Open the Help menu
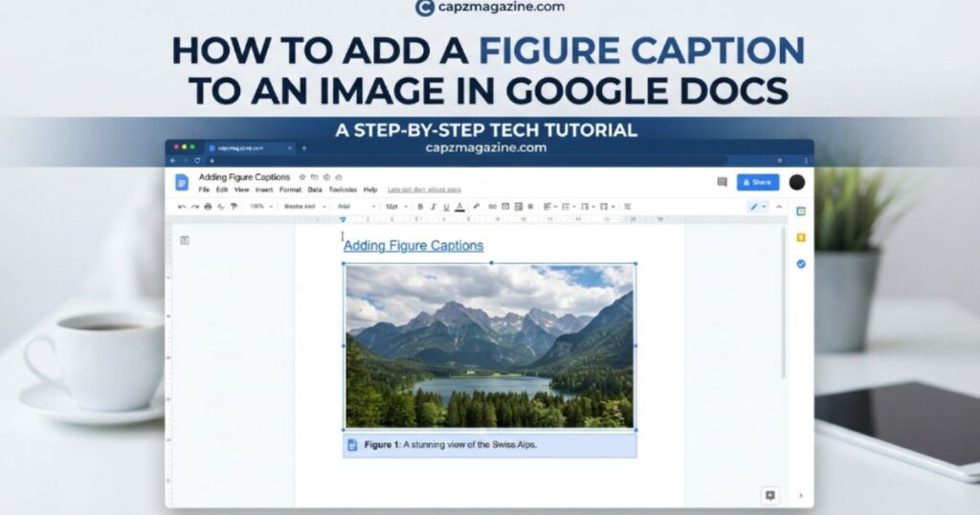 [x=370, y=190]
